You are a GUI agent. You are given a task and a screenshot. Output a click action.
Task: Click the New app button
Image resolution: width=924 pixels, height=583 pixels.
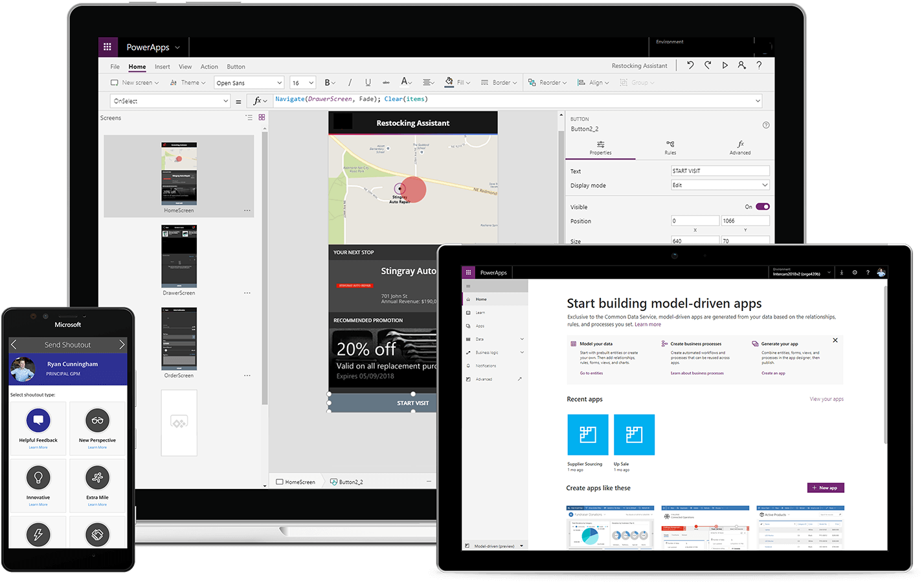point(825,487)
